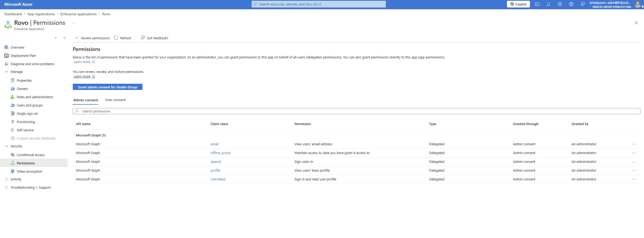Expand the Activity section
Viewport: 644px width, 238px height.
6,179
